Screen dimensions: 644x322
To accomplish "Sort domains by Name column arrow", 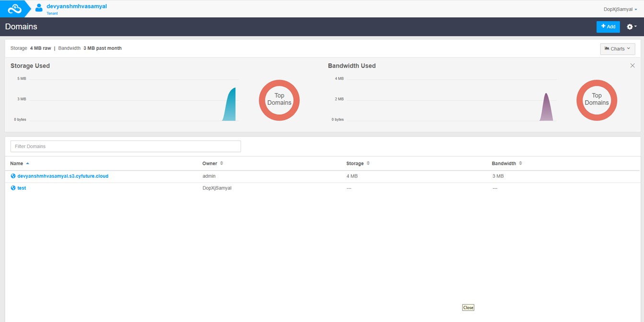I will 28,163.
